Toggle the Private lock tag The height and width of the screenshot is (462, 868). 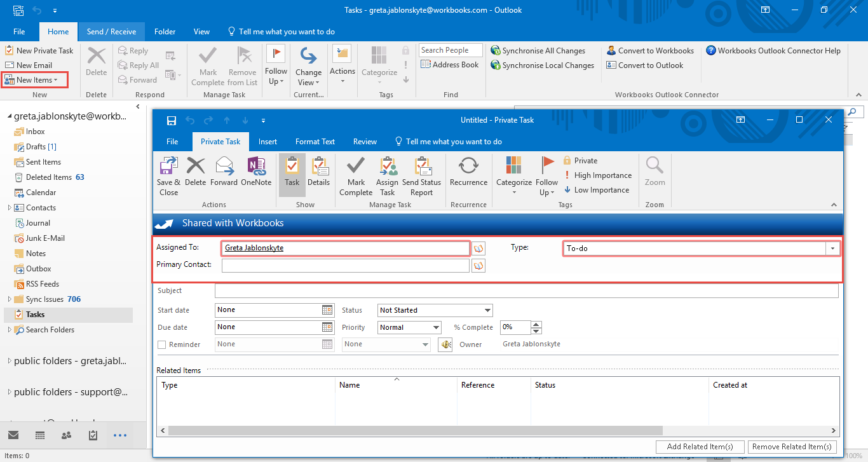[580, 161]
